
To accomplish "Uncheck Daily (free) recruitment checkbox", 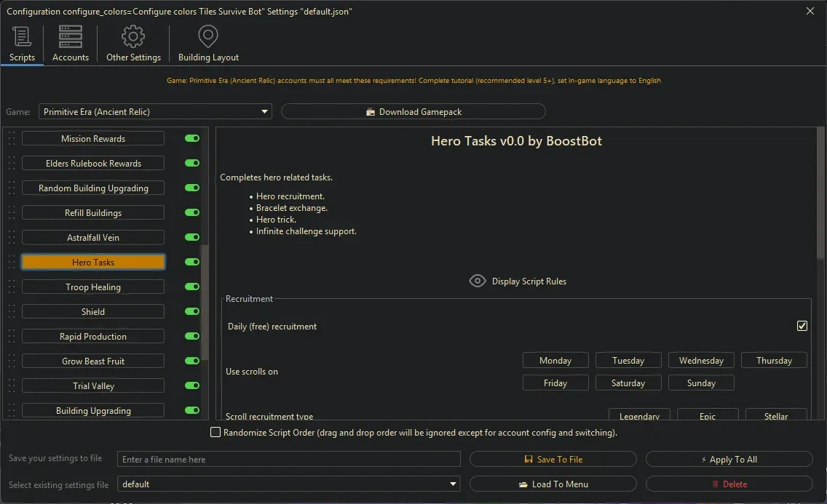I will (802, 327).
